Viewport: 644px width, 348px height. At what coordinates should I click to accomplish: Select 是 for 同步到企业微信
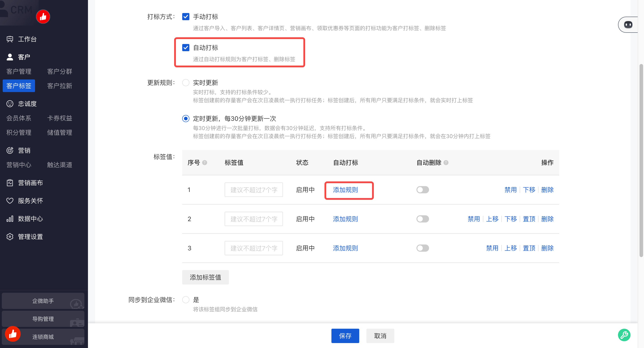(186, 300)
